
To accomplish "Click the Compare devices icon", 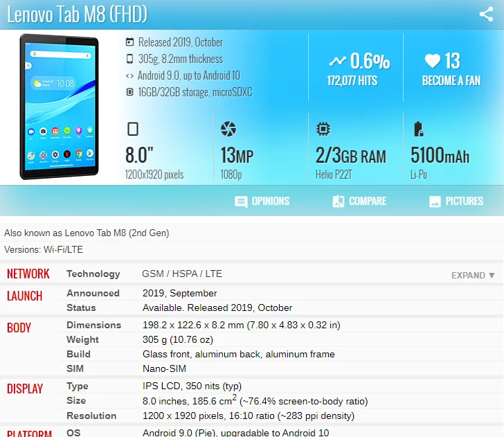I will click(x=338, y=202).
